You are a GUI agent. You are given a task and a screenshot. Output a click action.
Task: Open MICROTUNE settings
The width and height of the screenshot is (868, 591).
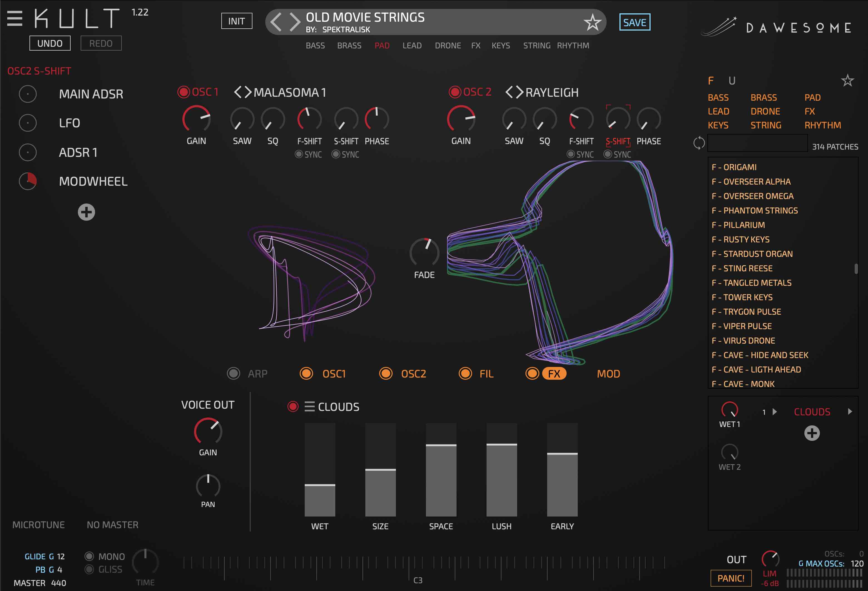coord(38,525)
